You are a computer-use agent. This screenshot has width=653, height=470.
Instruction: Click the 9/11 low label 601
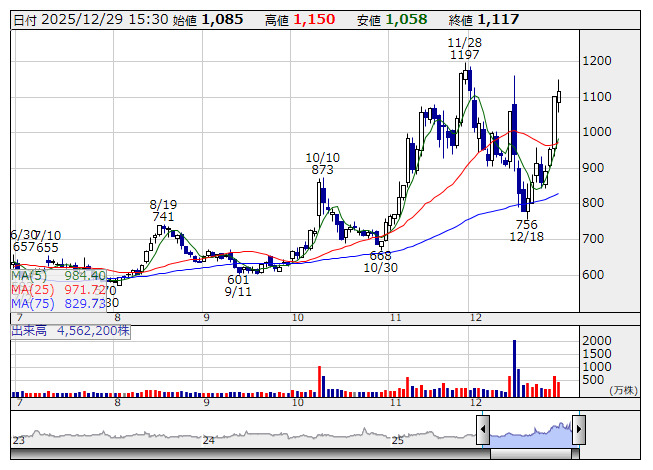(238, 279)
